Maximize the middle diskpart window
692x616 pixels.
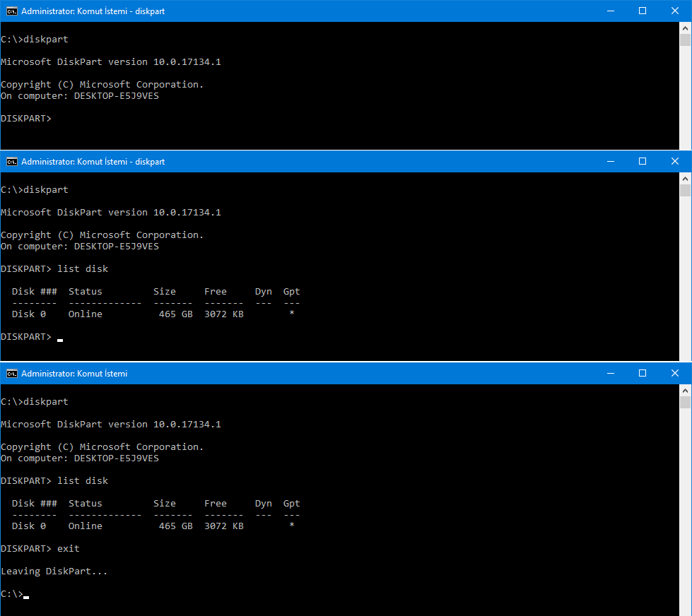point(643,161)
